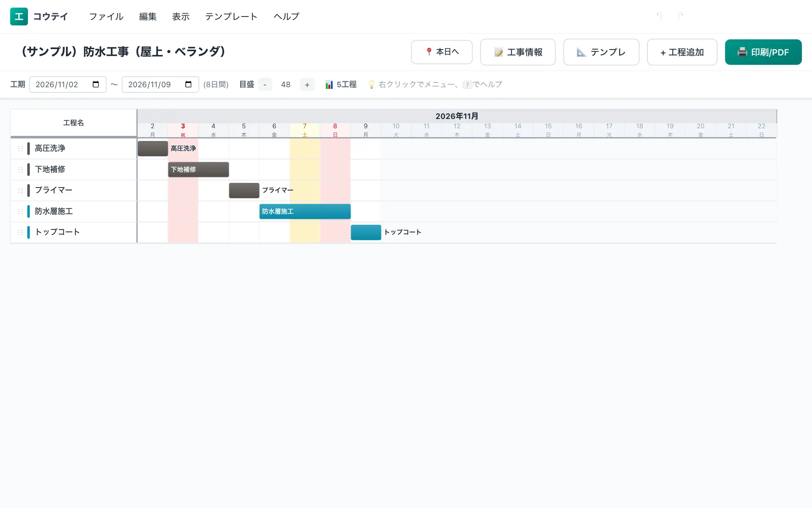
Task: Select the blue トップコート Gantt bar
Action: pyautogui.click(x=366, y=232)
